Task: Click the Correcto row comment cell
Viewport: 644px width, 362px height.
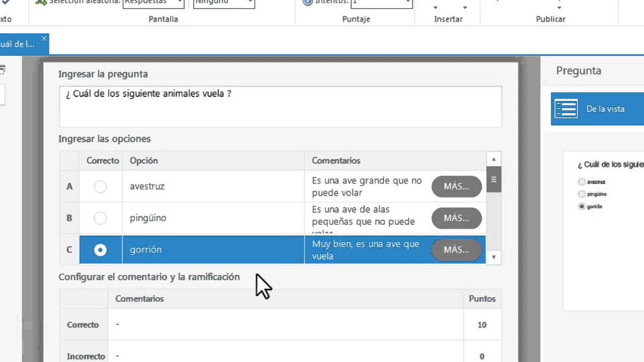Action: pyautogui.click(x=286, y=324)
